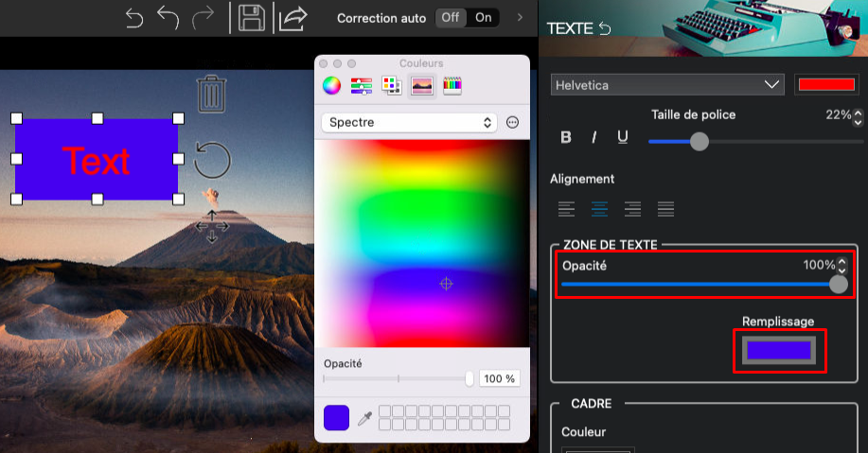Adjust the zone de texte Opacité stepper
The height and width of the screenshot is (453, 868).
pyautogui.click(x=842, y=266)
